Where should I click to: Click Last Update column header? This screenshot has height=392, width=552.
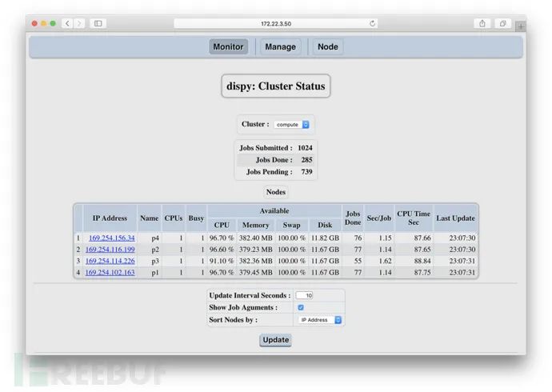(455, 218)
